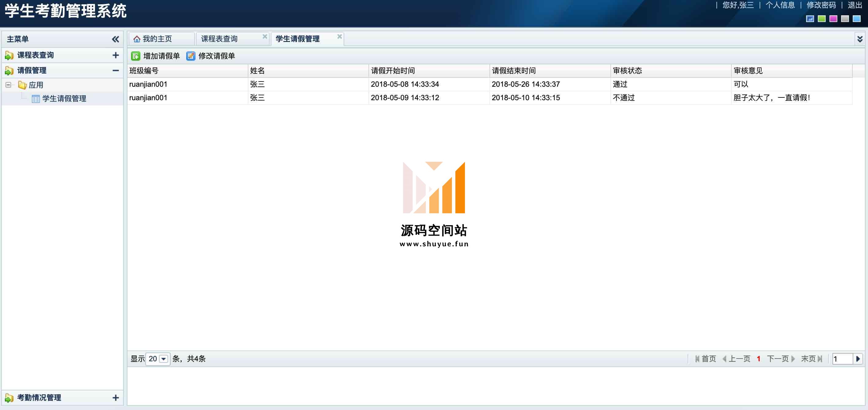
Task: Select the 应用 tree node label
Action: (x=36, y=85)
